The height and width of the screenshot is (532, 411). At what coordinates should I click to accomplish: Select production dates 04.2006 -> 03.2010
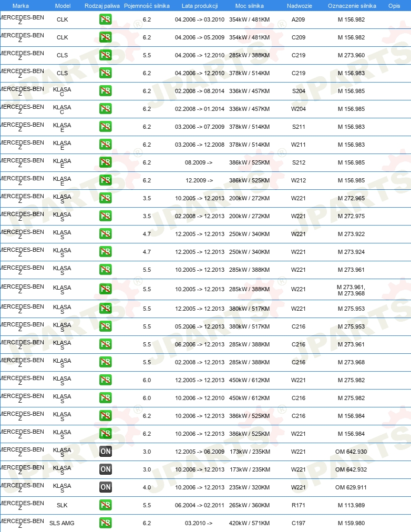pos(200,19)
